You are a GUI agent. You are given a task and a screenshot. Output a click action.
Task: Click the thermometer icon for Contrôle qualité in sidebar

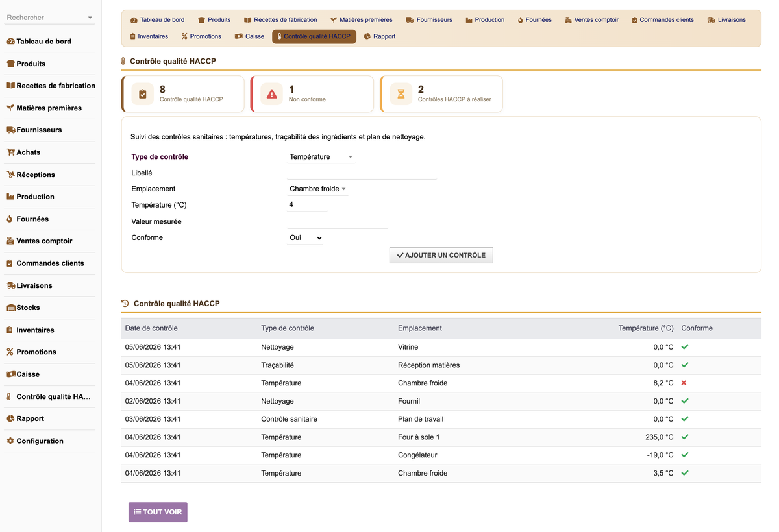pyautogui.click(x=9, y=396)
